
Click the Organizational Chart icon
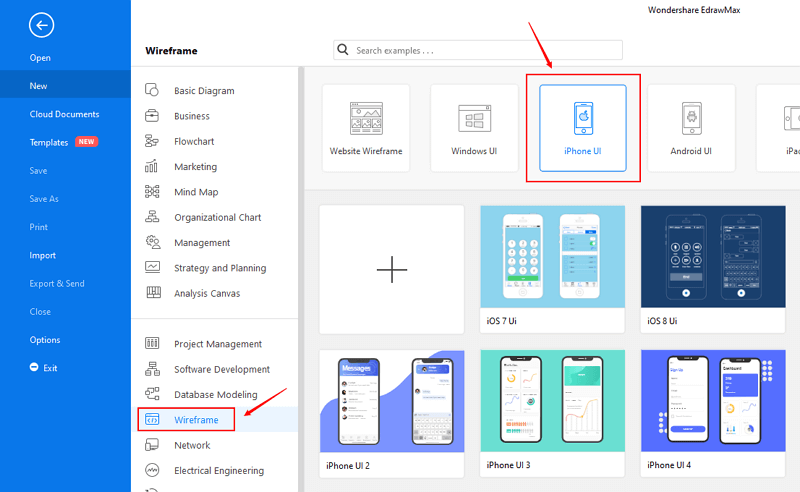pyautogui.click(x=152, y=217)
